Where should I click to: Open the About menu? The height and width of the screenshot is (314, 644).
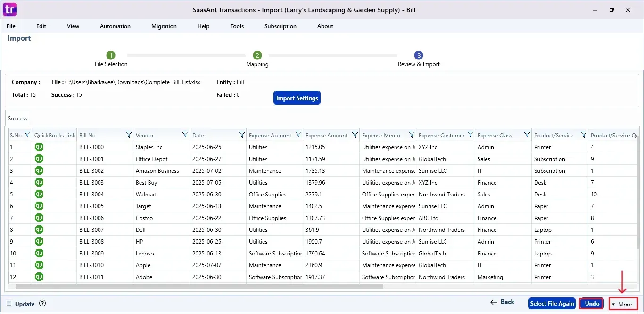(325, 26)
